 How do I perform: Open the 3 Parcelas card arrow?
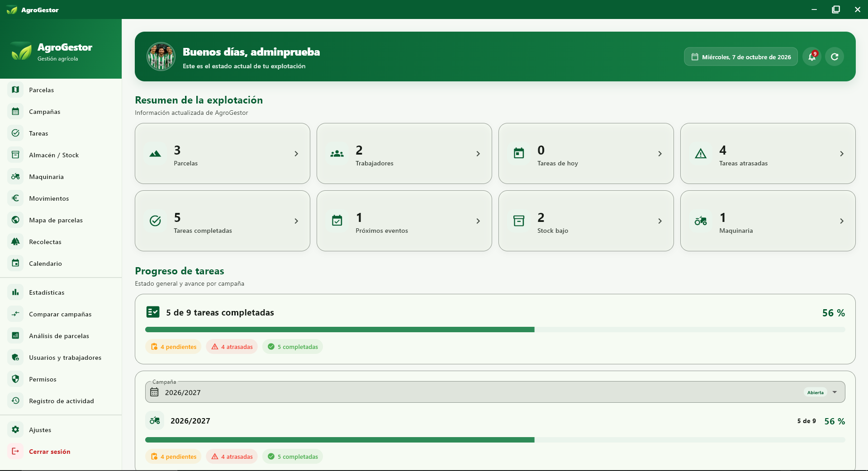click(x=296, y=154)
